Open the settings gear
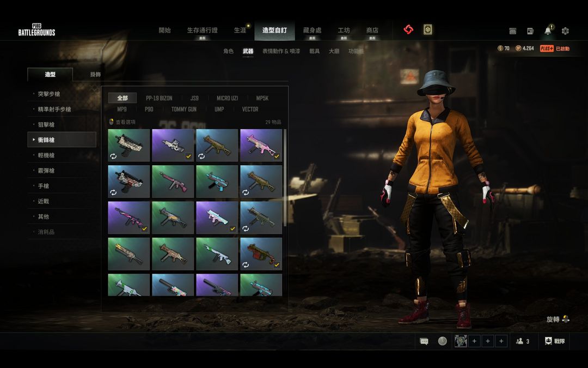The height and width of the screenshot is (368, 588). coord(565,31)
